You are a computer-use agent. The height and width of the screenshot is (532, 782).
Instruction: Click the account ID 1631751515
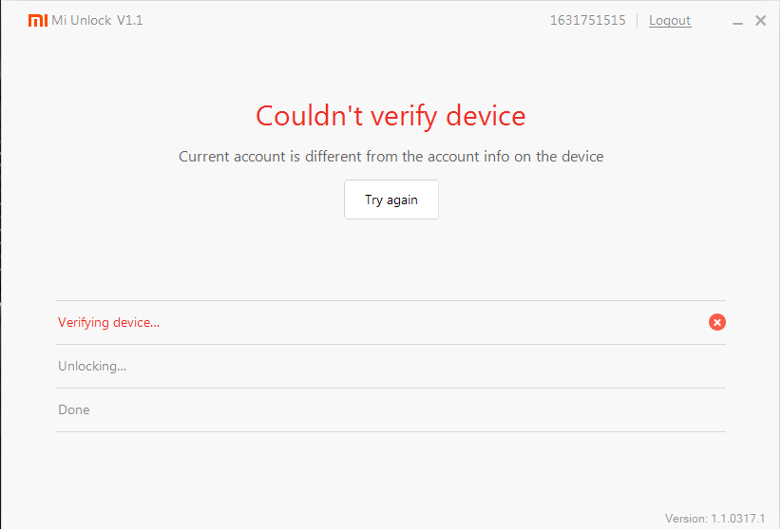coord(587,21)
